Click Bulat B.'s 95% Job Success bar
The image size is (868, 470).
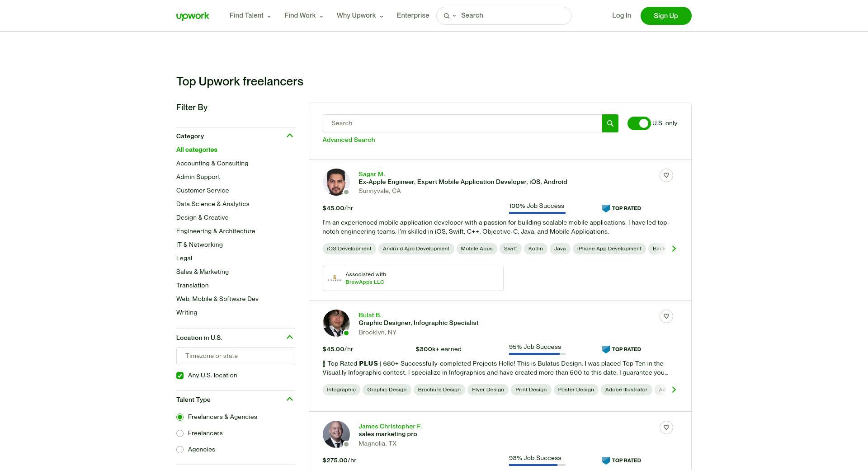pos(537,353)
